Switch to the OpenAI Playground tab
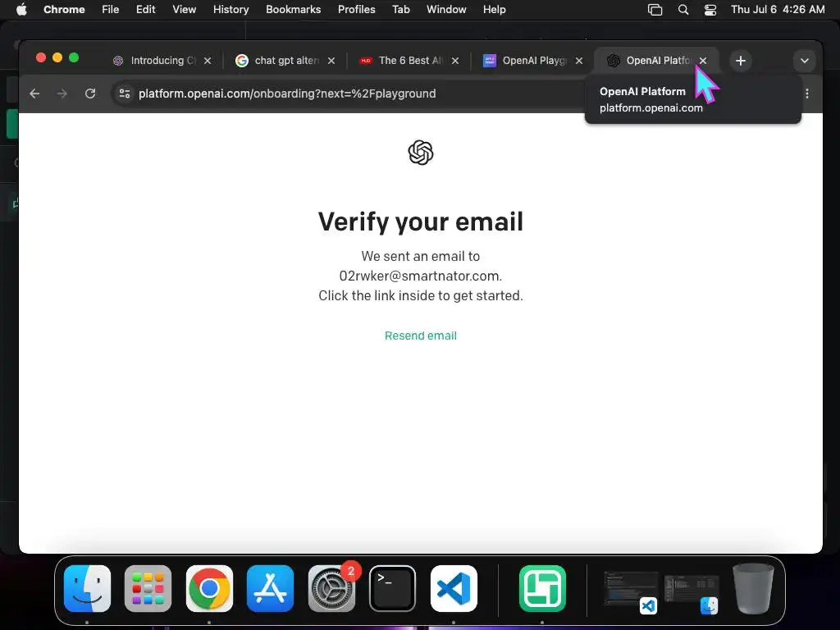 pyautogui.click(x=533, y=61)
